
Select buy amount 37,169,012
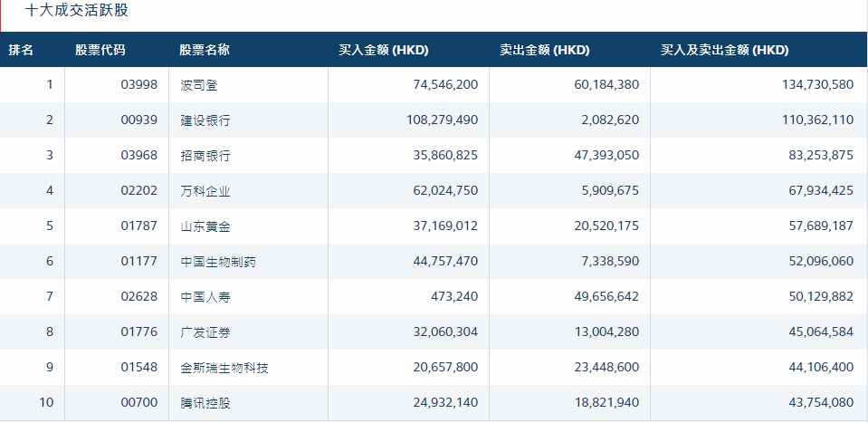(x=445, y=226)
